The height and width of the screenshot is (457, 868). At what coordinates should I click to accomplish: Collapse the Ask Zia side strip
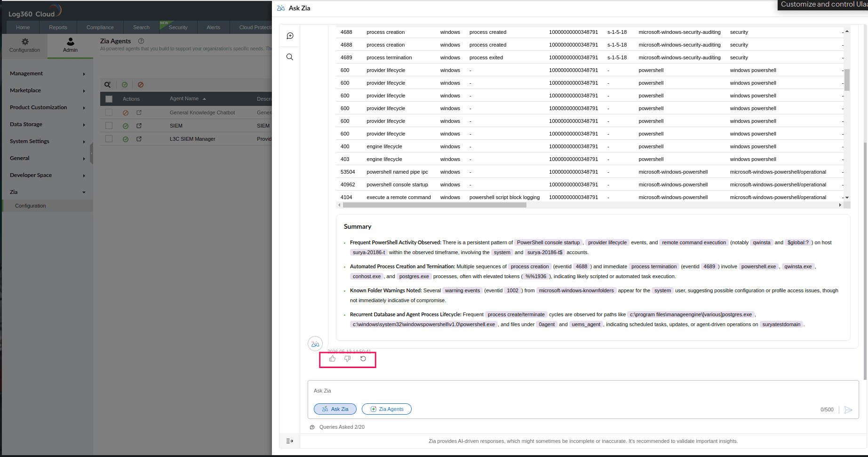[289, 441]
